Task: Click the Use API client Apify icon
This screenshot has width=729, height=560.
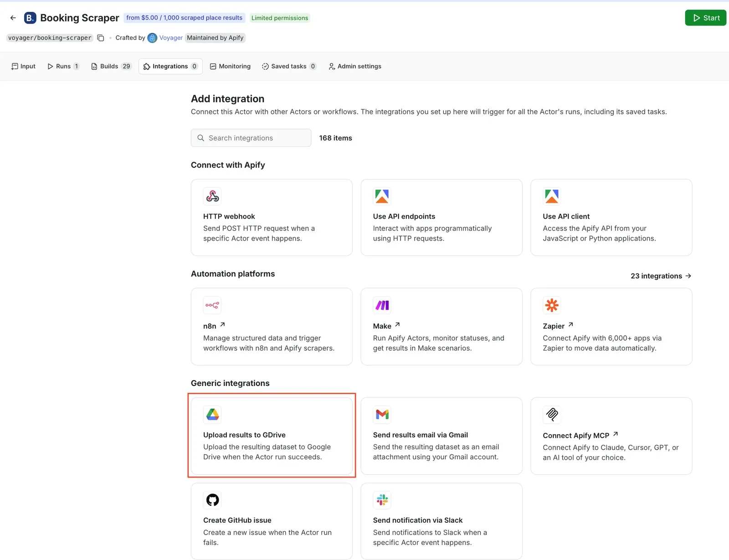Action: [x=552, y=196]
